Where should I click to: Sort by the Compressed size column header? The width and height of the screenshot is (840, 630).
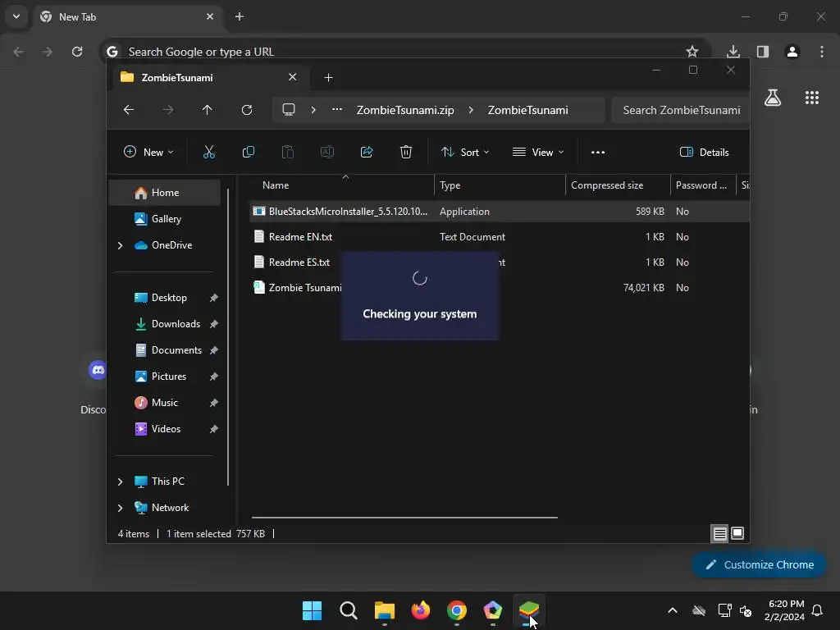tap(618, 185)
